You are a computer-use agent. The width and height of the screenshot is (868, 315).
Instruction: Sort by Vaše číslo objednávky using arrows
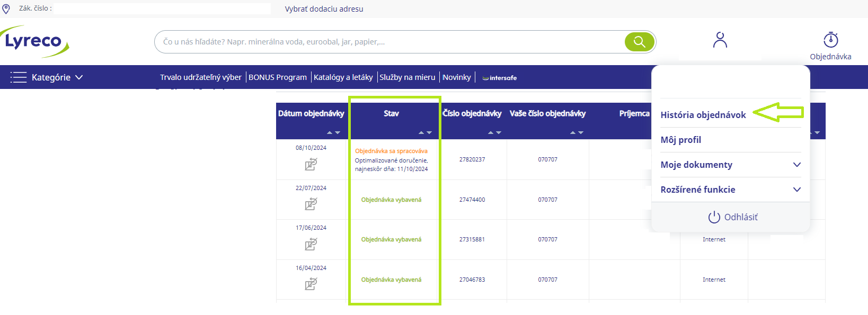click(577, 133)
